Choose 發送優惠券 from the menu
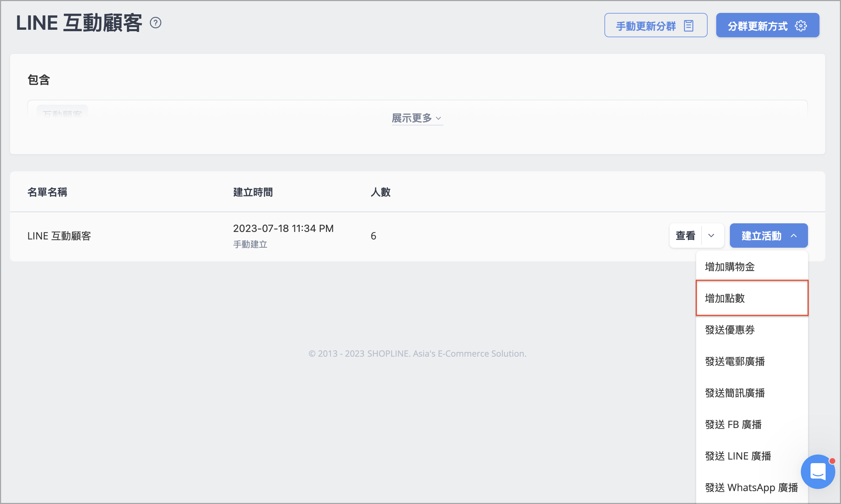This screenshot has height=504, width=841. pyautogui.click(x=752, y=329)
